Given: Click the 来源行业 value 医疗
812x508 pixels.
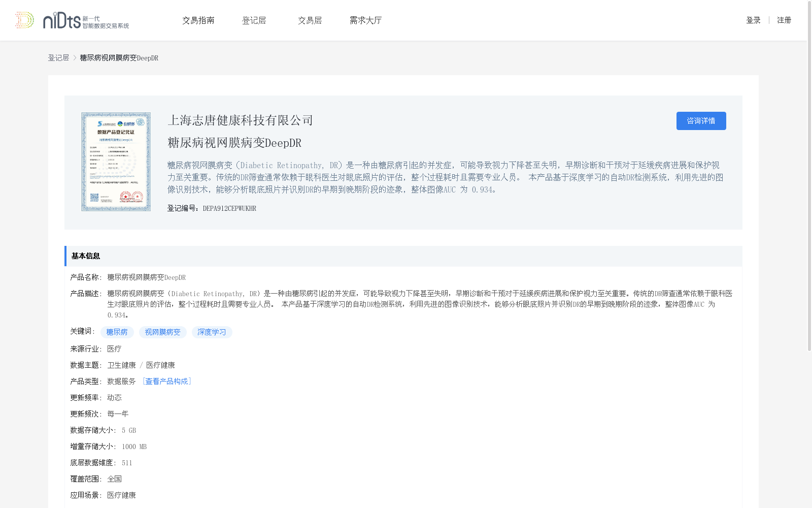Looking at the screenshot, I should point(114,349).
